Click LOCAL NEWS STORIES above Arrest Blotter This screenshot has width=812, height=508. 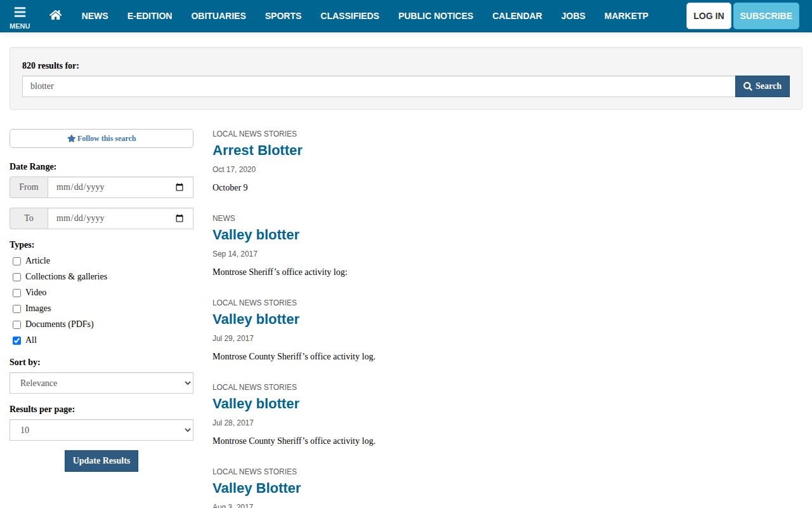[254, 134]
